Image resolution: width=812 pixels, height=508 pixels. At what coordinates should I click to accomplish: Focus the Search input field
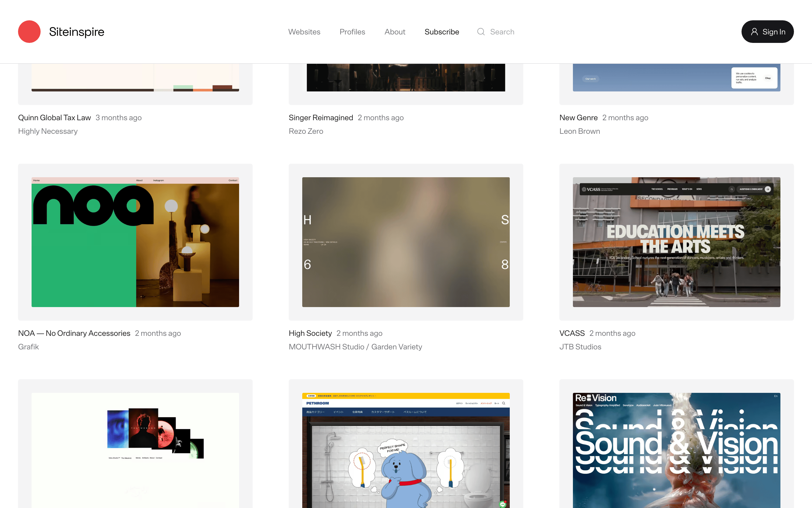point(502,32)
